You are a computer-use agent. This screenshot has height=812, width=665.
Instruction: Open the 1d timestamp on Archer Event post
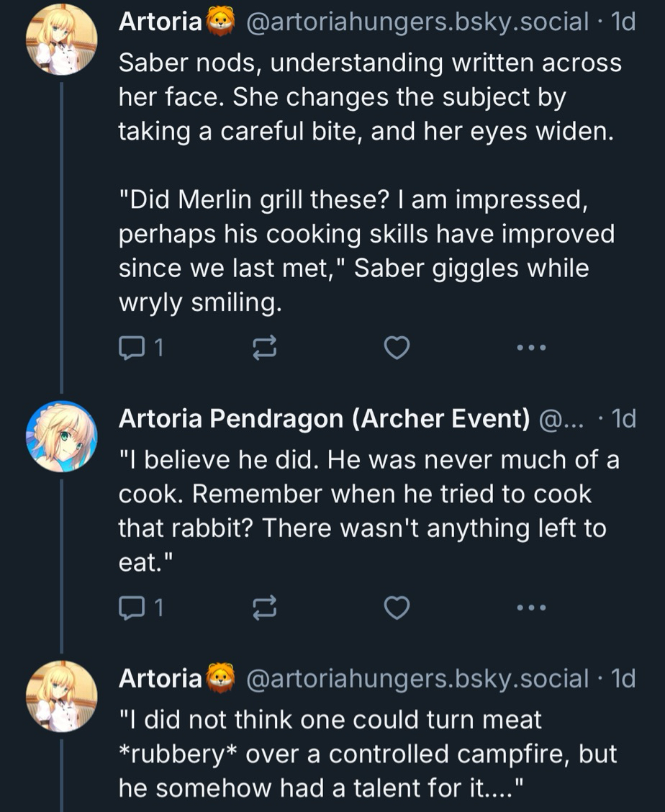(622, 419)
